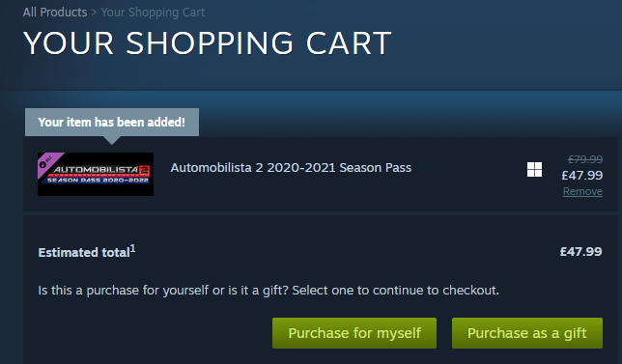
Task: Click the breadcrumb arrow separator
Action: 94,13
